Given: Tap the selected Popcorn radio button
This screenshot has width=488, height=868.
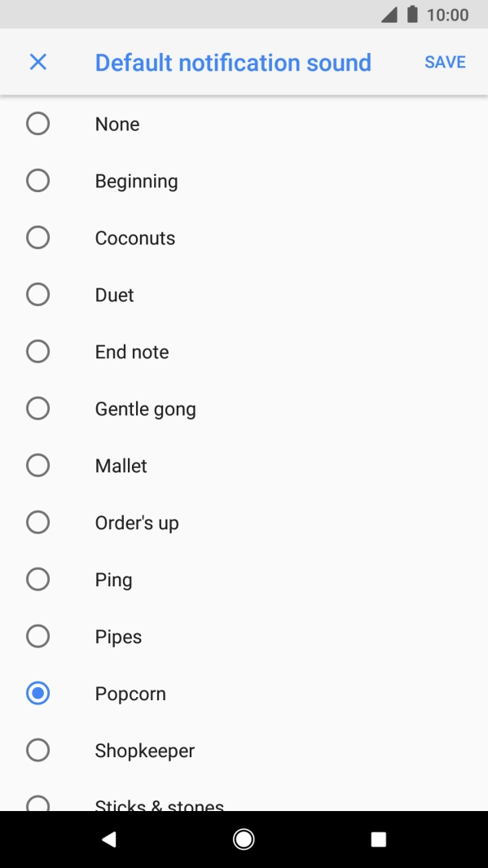Looking at the screenshot, I should click(37, 693).
